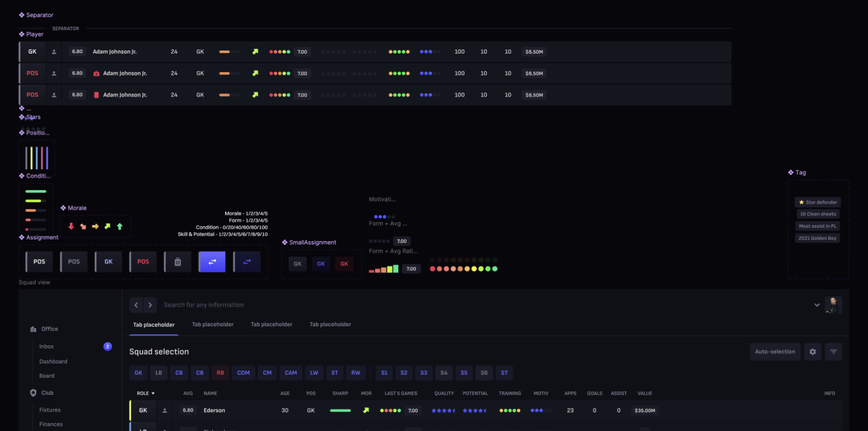Open Inbox in the sidebar
868x431 pixels.
(x=47, y=346)
